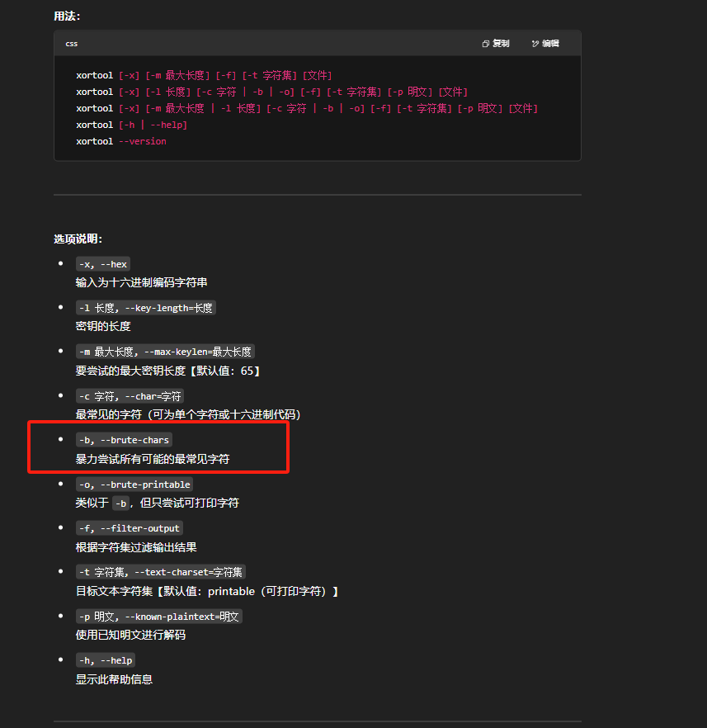Click the text 暴力尝试所有可能的最常见字符
The height and width of the screenshot is (728, 707).
[x=153, y=459]
